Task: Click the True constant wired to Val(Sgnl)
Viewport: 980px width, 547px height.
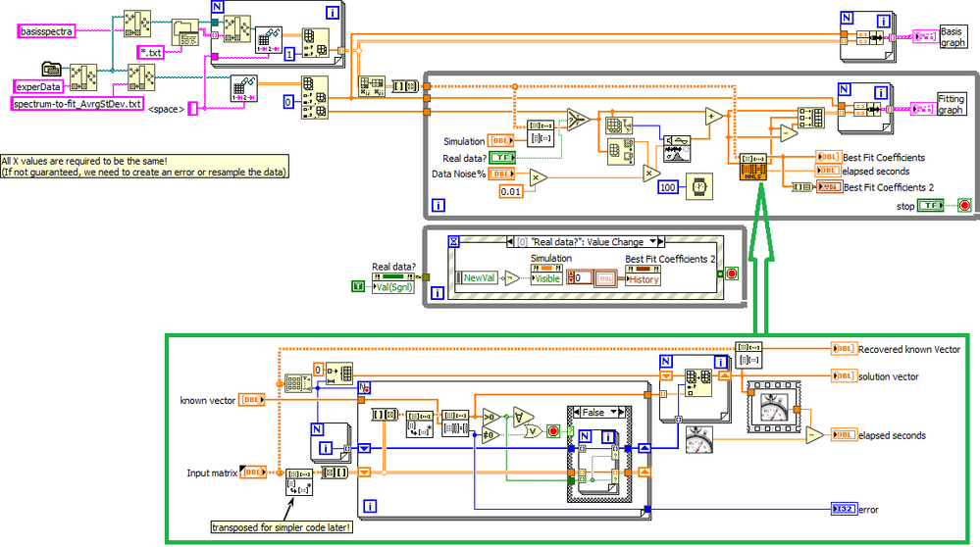Action: click(x=358, y=286)
